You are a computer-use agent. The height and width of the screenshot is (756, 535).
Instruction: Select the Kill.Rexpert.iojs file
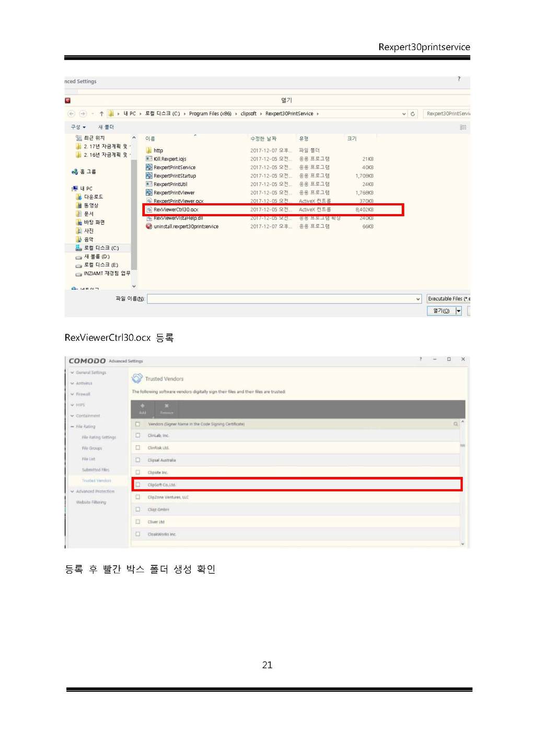[x=170, y=159]
